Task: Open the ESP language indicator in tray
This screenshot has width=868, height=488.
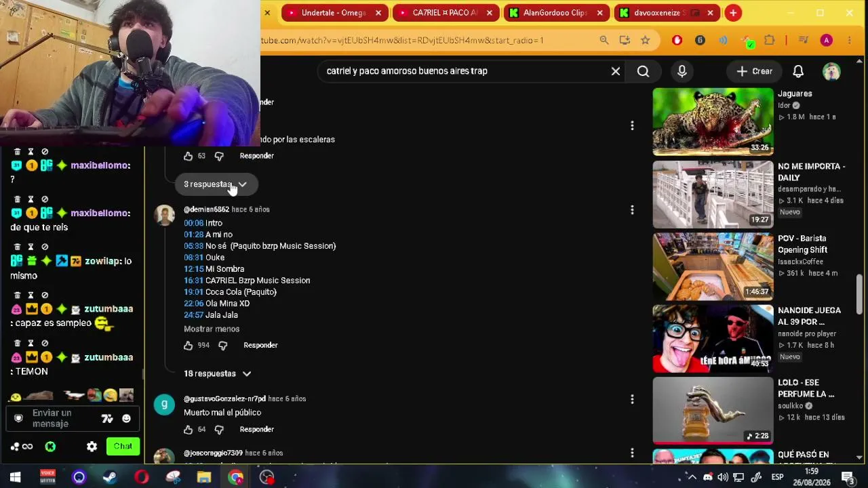Action: [x=777, y=477]
